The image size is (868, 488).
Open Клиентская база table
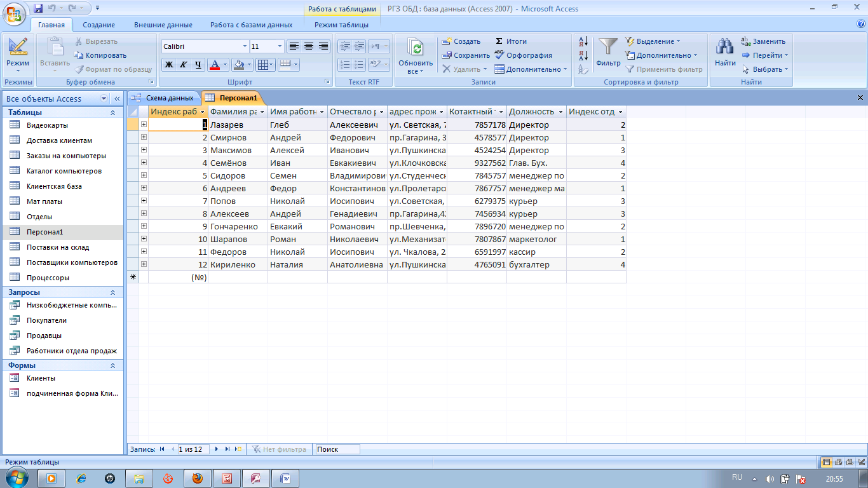62,186
